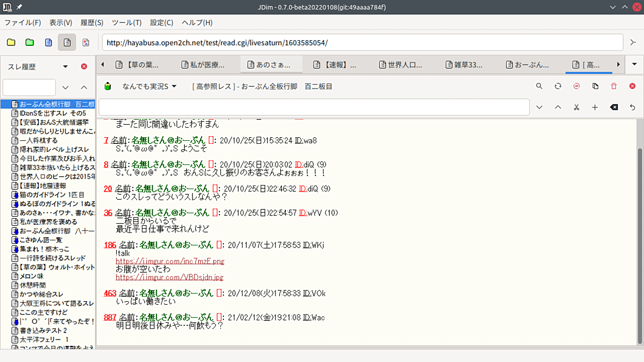Expand the なんでも実況S board dropdown
The height and width of the screenshot is (362, 644).
[x=174, y=86]
